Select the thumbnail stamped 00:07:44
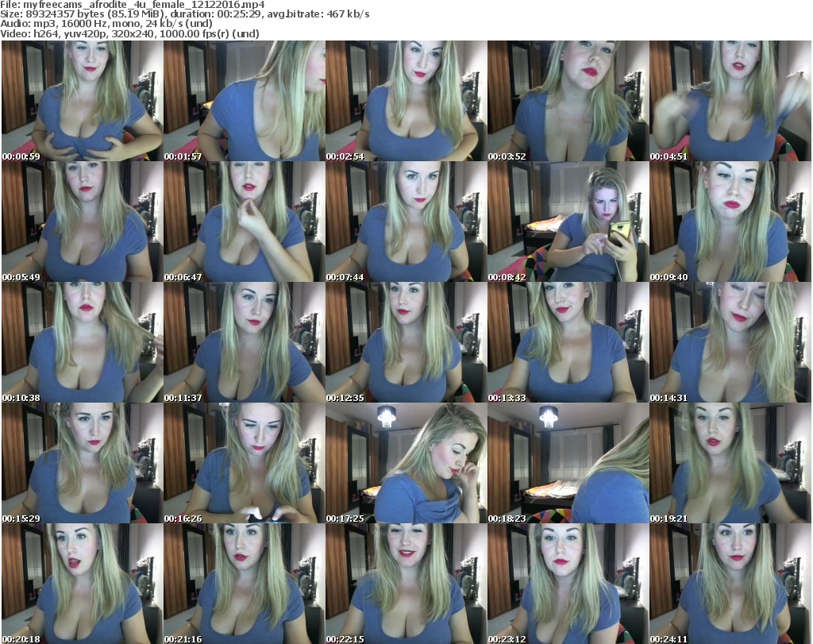This screenshot has height=644, width=813. 406,222
